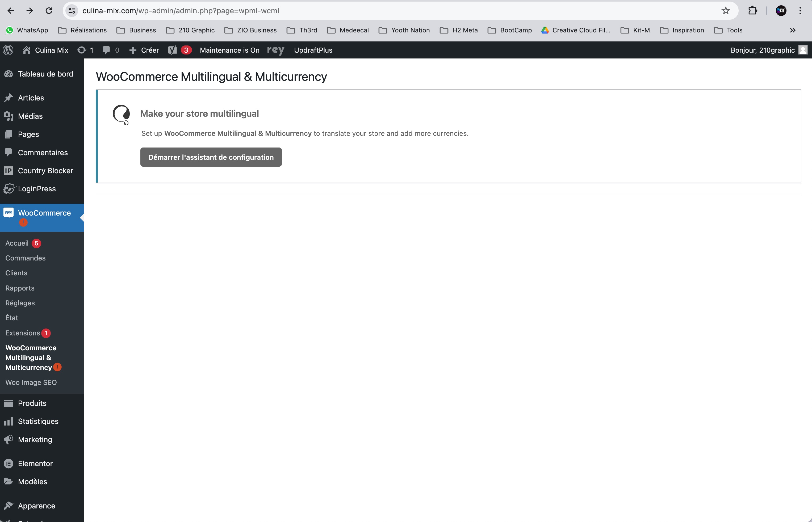Viewport: 812px width, 522px height.
Task: Open the Créer new content menu
Action: [144, 50]
